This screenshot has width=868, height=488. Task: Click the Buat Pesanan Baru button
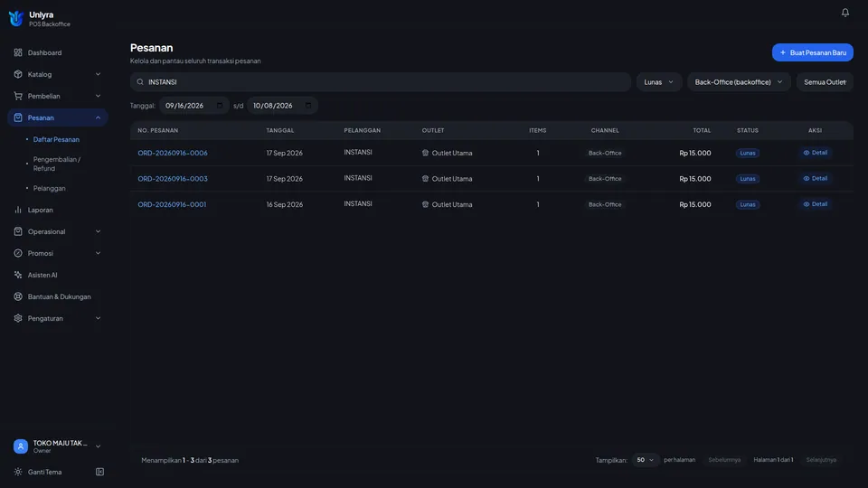(x=812, y=52)
